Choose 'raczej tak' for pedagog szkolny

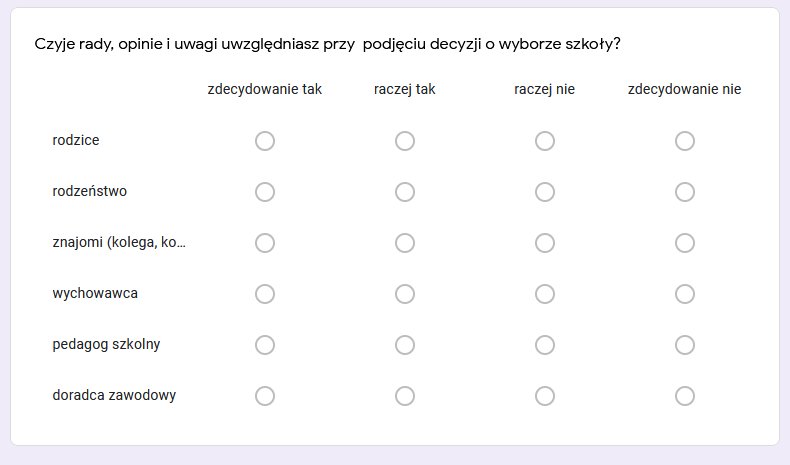[x=405, y=345]
